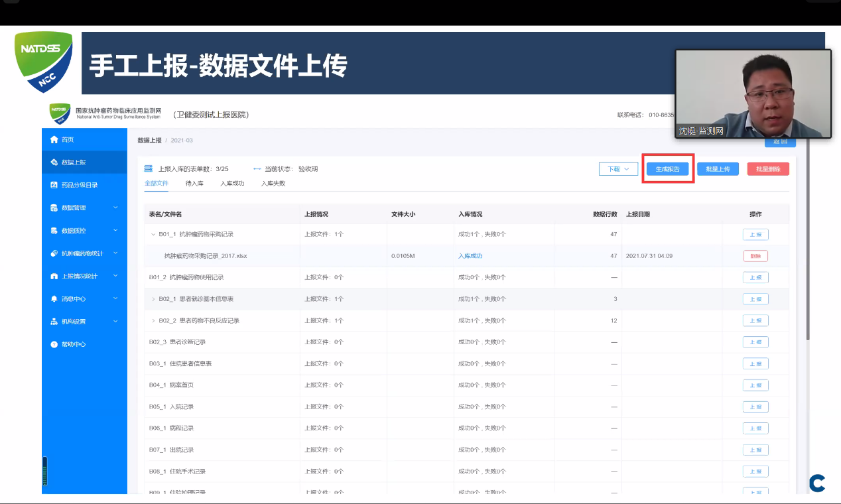Screen dimensions: 841x504
Task: Expand the B02_1 患者就诊基本信息表 row
Action: tap(153, 299)
